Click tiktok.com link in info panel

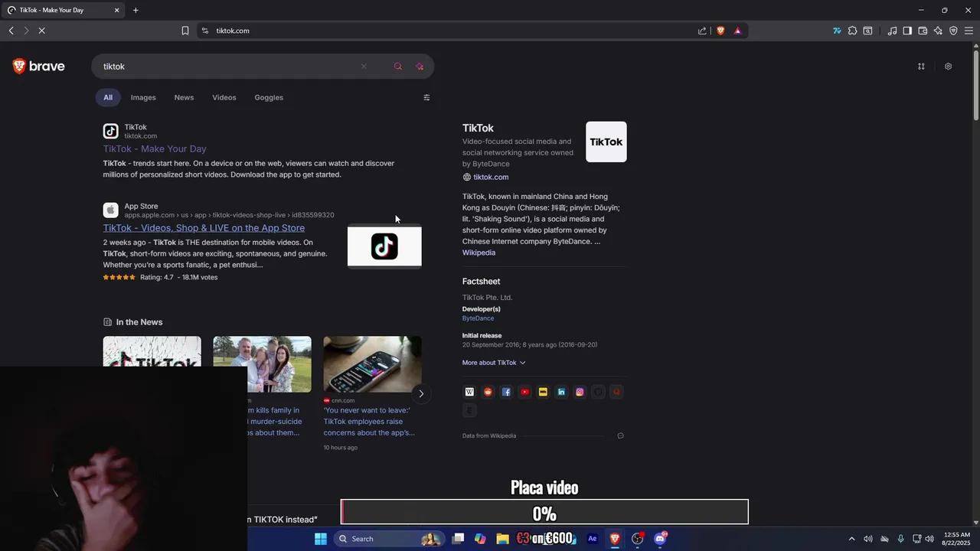(491, 177)
